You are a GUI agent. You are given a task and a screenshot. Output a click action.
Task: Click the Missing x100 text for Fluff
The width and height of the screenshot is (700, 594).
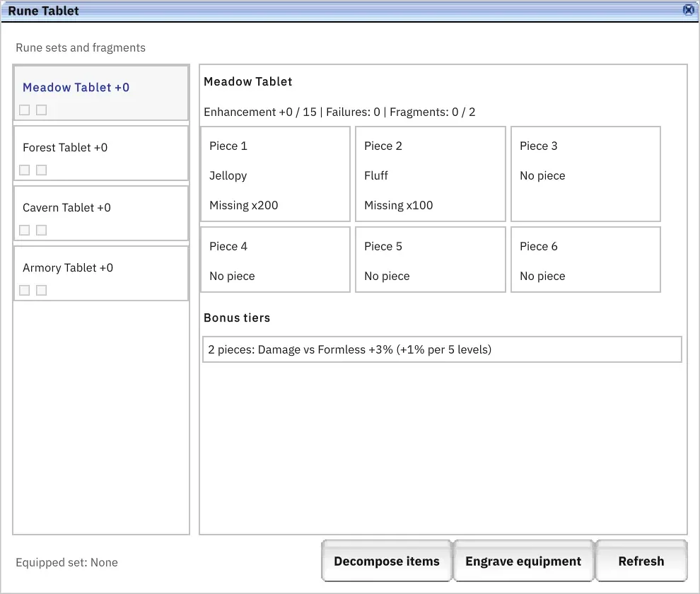click(399, 205)
